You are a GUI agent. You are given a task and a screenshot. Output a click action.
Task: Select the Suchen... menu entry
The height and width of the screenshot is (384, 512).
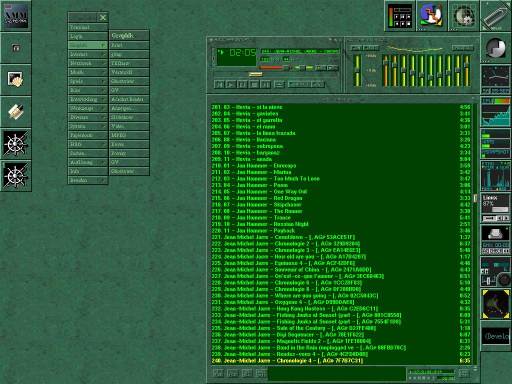point(88,153)
